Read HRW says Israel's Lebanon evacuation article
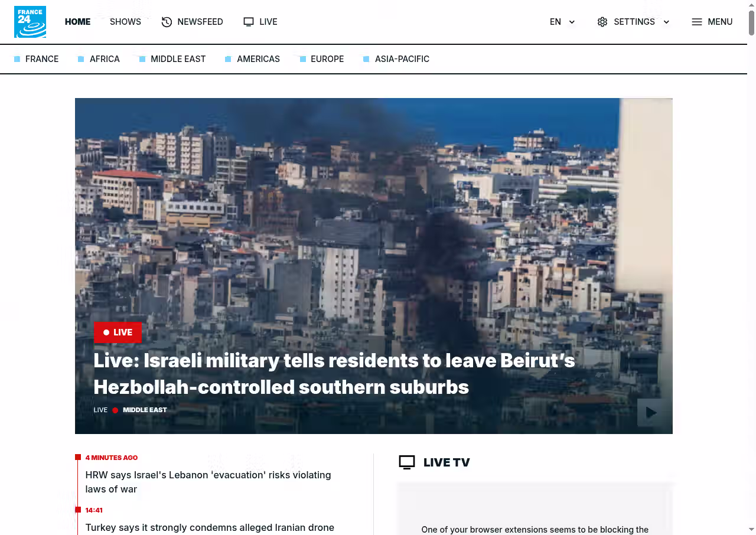This screenshot has height=535, width=756. click(208, 482)
